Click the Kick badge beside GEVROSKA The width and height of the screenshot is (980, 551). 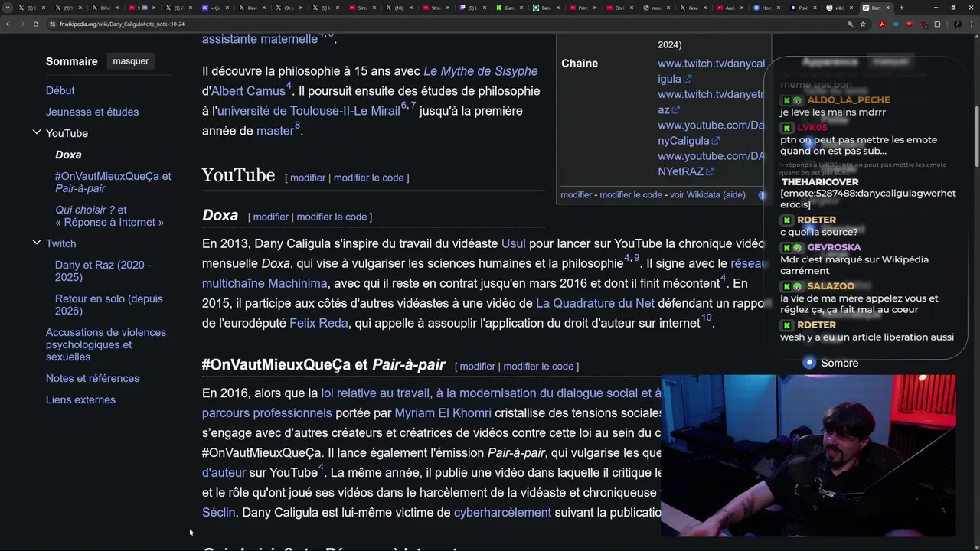(786, 247)
